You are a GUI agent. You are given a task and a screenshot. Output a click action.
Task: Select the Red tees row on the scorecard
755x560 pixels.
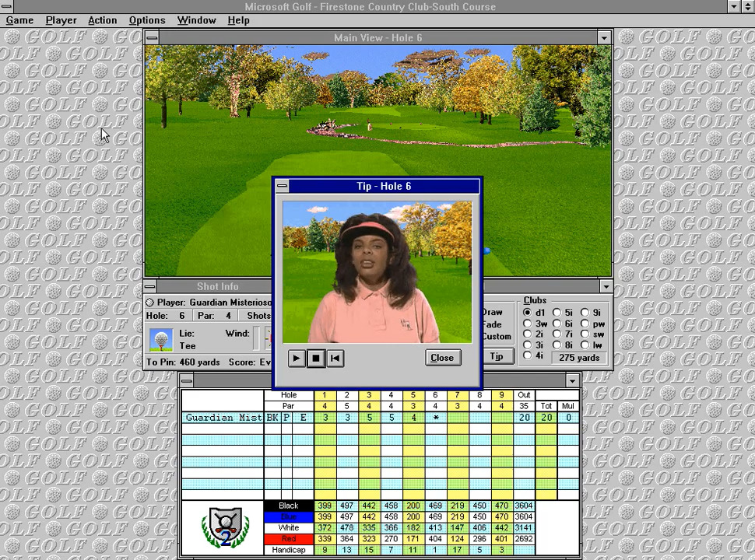click(288, 538)
